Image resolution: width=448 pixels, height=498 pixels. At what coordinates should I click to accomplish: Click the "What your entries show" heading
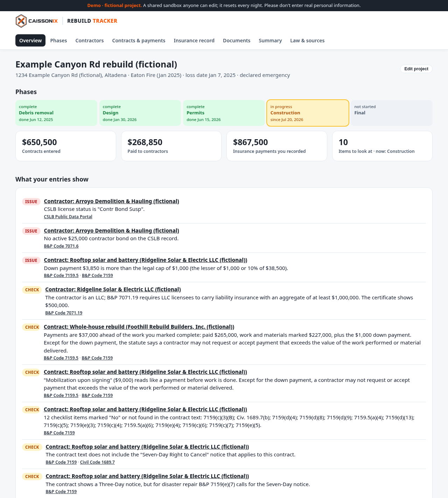pos(52,179)
